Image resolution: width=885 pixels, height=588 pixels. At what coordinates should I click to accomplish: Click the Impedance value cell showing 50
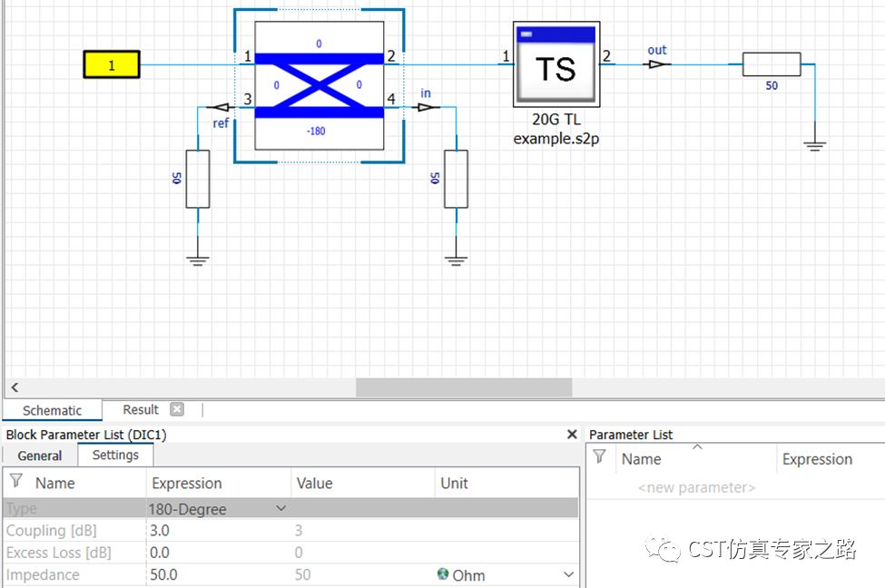click(362, 574)
